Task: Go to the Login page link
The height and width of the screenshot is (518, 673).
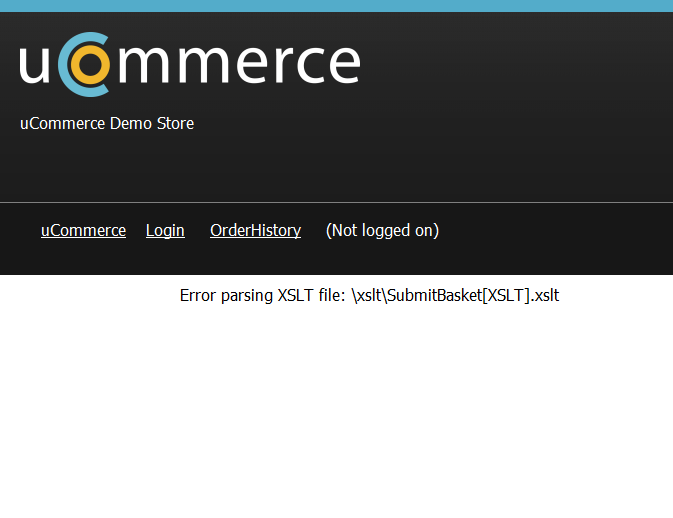Action: [165, 230]
